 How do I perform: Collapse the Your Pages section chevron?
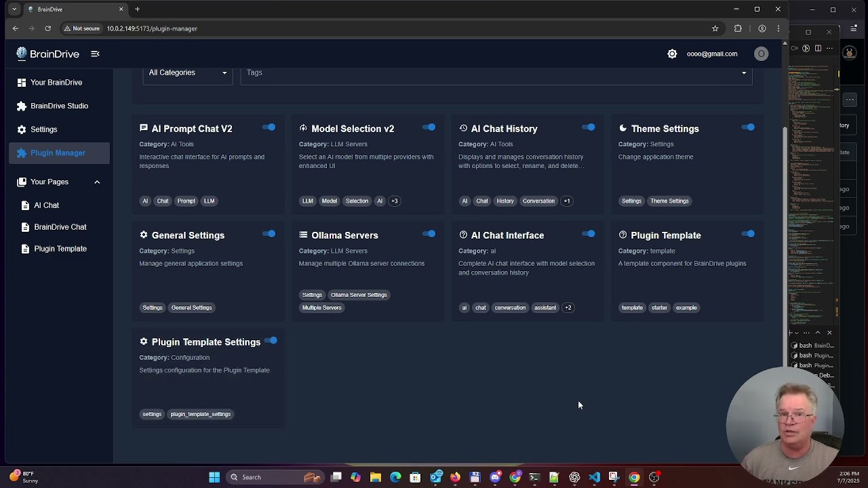[97, 182]
